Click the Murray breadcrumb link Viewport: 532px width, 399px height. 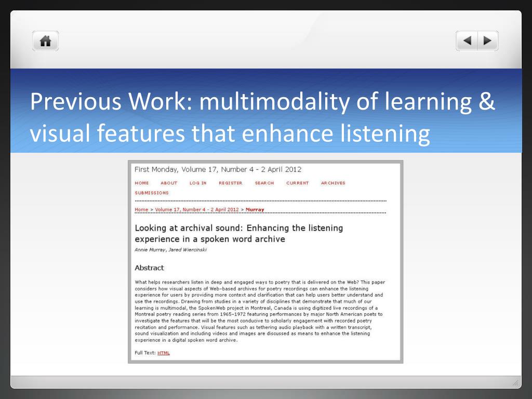[x=255, y=209]
